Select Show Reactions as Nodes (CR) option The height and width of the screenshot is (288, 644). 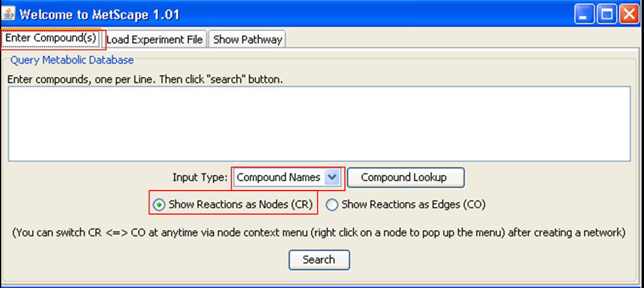(233, 204)
